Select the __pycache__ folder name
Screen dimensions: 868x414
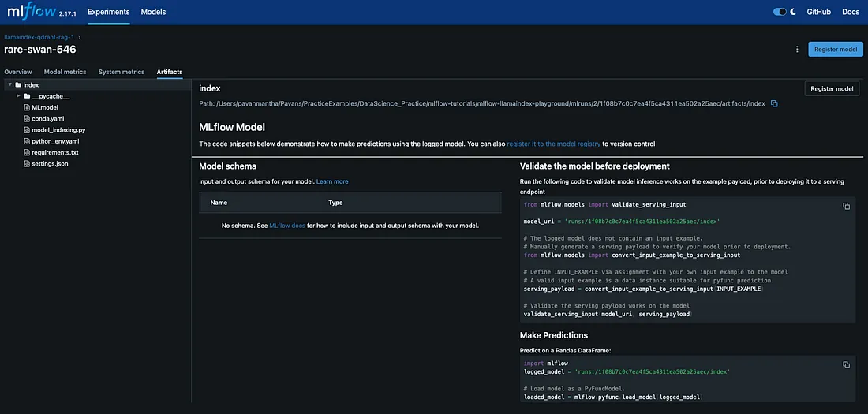point(51,96)
